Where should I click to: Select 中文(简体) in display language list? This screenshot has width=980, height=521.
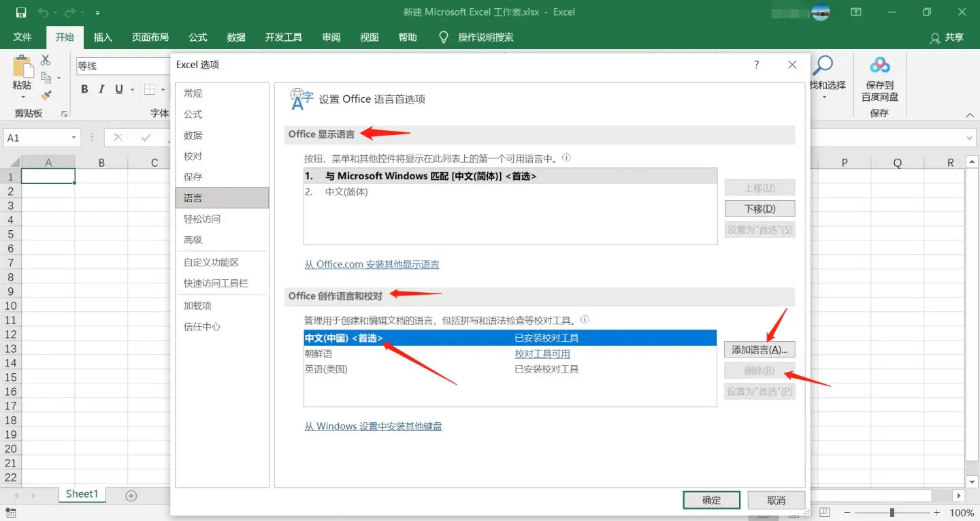[510, 192]
